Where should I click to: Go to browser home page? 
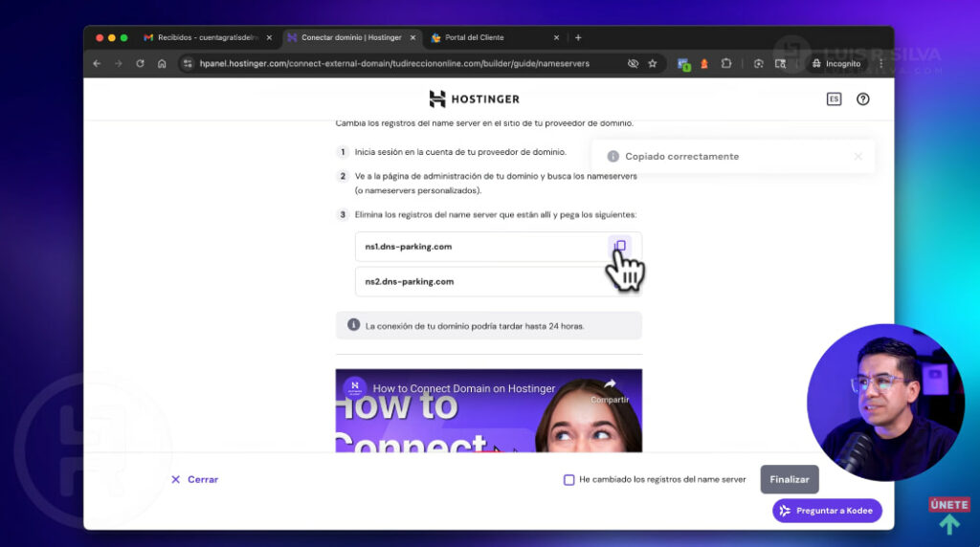coord(162,64)
